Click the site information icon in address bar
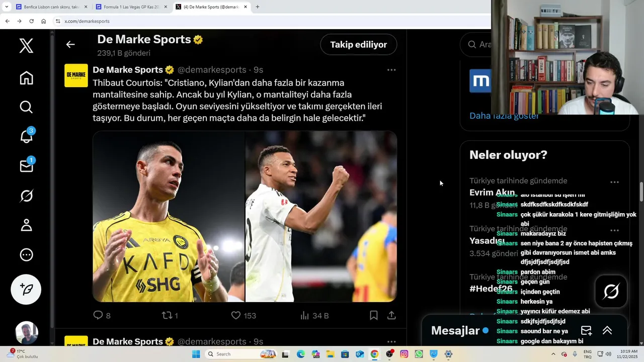This screenshot has height=362, width=644. 58,21
